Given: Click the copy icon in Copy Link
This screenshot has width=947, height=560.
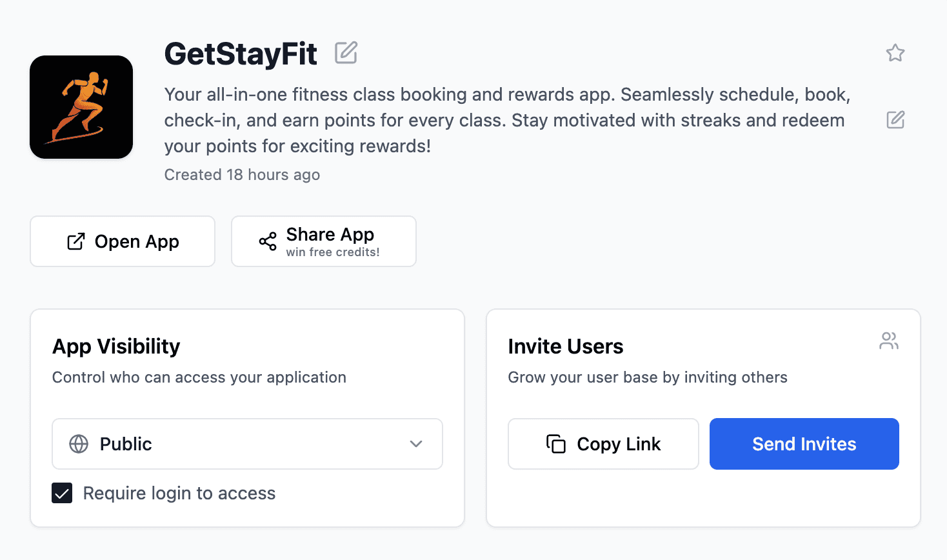Looking at the screenshot, I should (556, 444).
